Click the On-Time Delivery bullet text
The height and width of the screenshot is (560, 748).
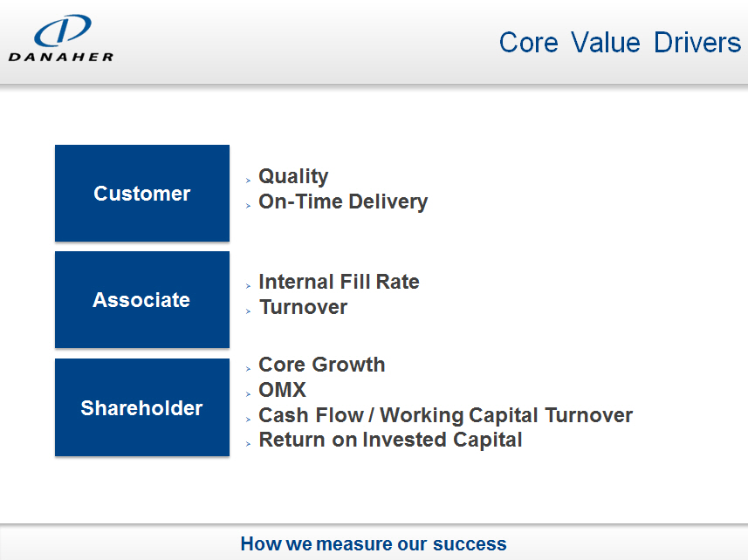pyautogui.click(x=343, y=201)
